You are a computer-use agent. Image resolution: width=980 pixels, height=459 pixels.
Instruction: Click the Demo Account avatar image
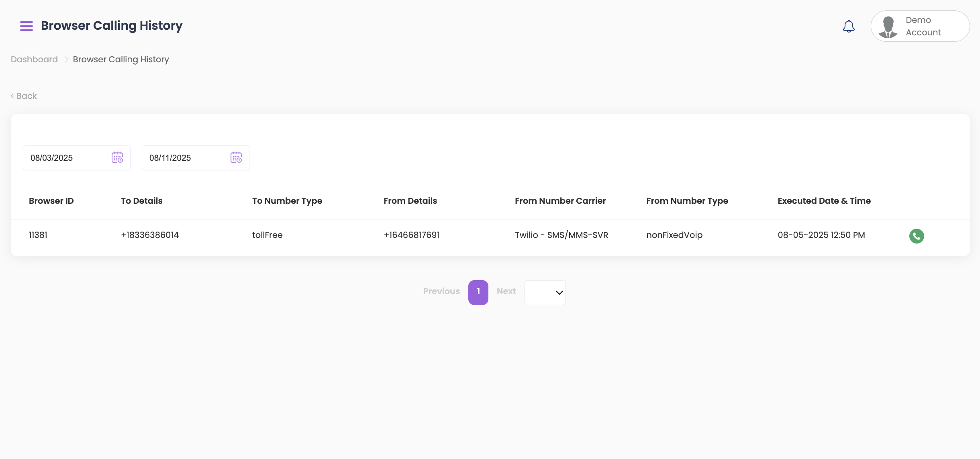[888, 27]
